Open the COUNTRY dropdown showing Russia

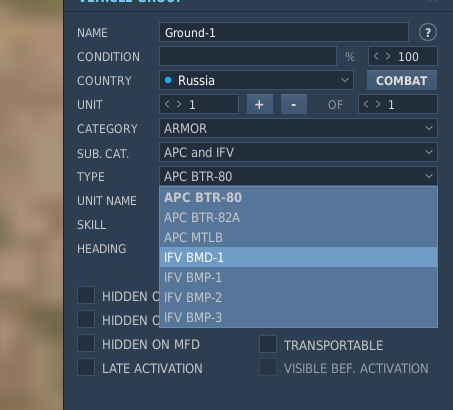256,80
